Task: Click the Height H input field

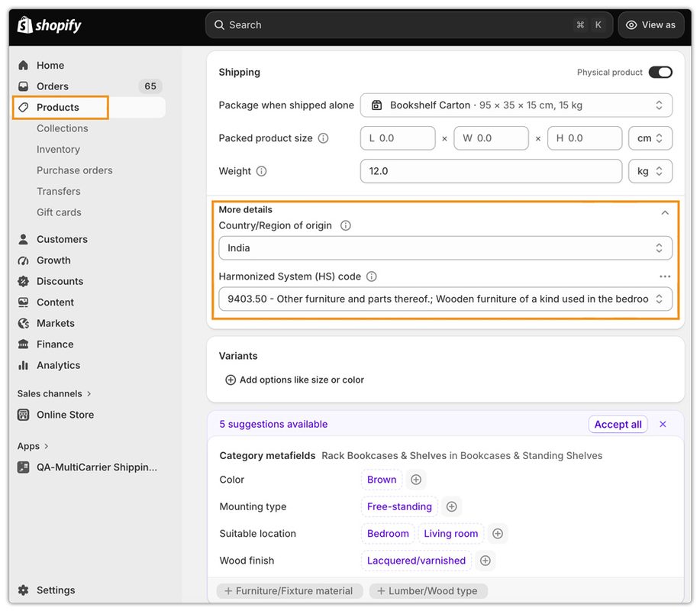Action: (x=585, y=138)
